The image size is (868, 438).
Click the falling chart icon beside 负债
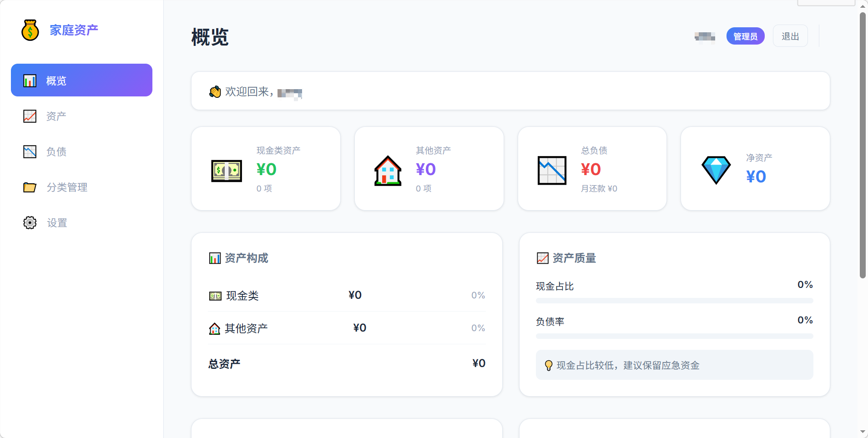click(30, 151)
